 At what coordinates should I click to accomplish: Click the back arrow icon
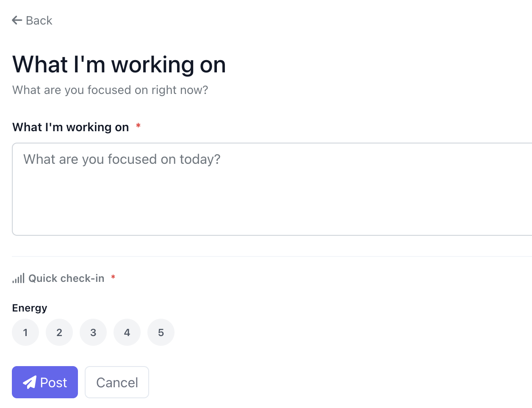coord(17,20)
